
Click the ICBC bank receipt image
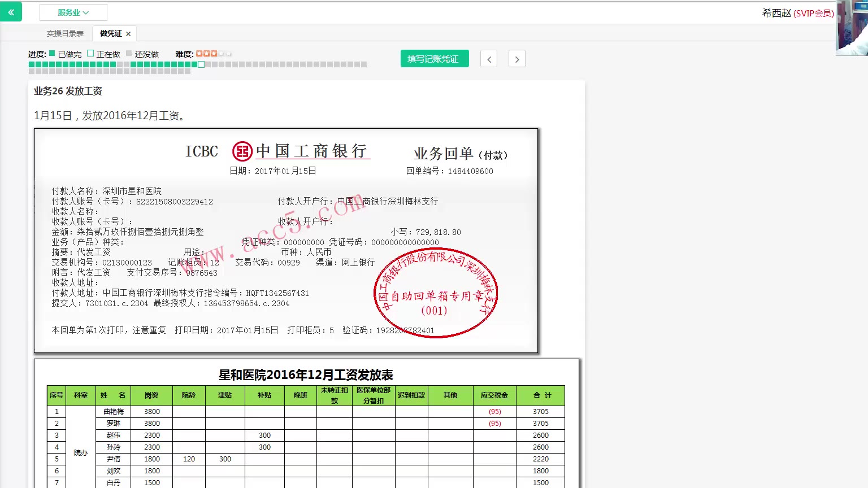click(x=286, y=241)
